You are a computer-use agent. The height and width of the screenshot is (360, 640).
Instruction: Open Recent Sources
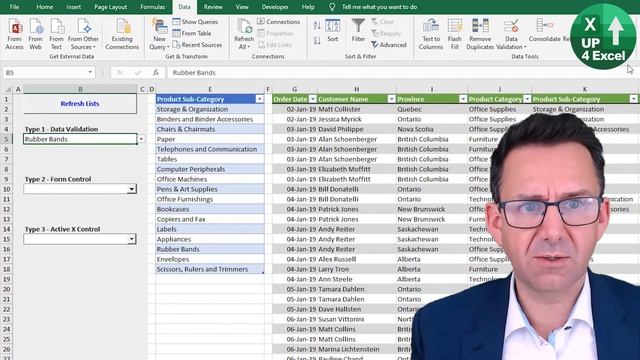click(x=198, y=44)
